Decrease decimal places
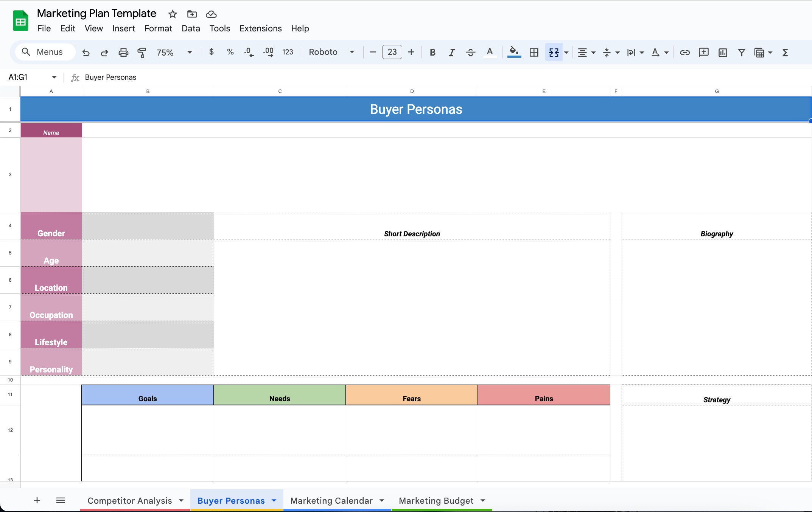The width and height of the screenshot is (812, 512). click(249, 52)
